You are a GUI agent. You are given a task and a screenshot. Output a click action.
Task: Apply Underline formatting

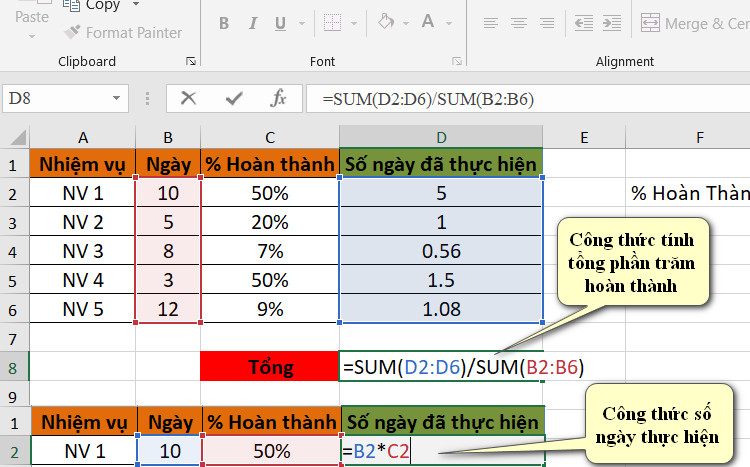coord(281,23)
